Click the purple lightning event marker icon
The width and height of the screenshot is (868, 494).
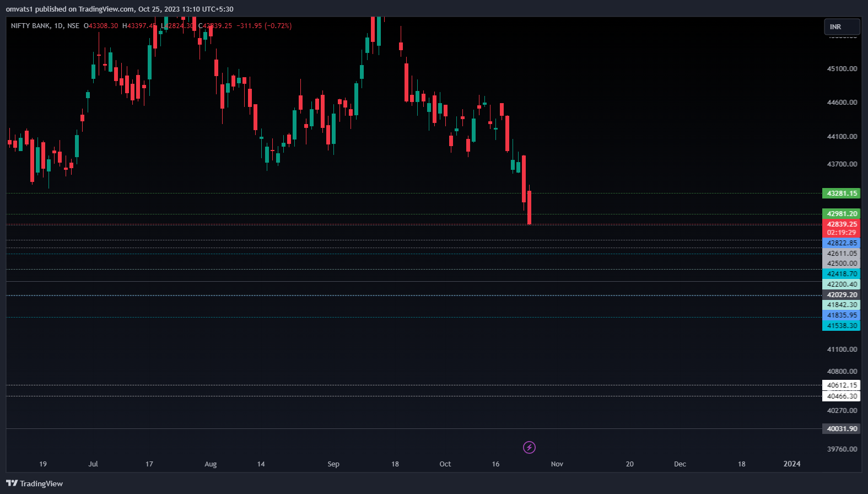(529, 447)
